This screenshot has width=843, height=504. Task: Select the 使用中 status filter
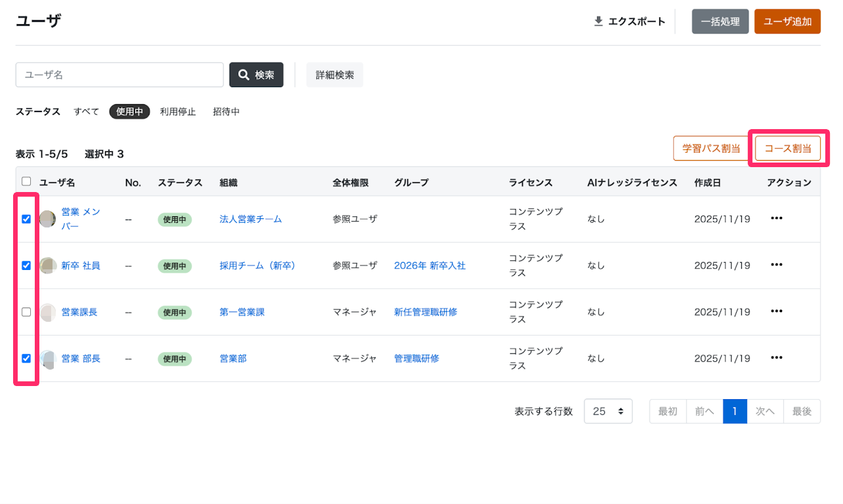tap(129, 111)
